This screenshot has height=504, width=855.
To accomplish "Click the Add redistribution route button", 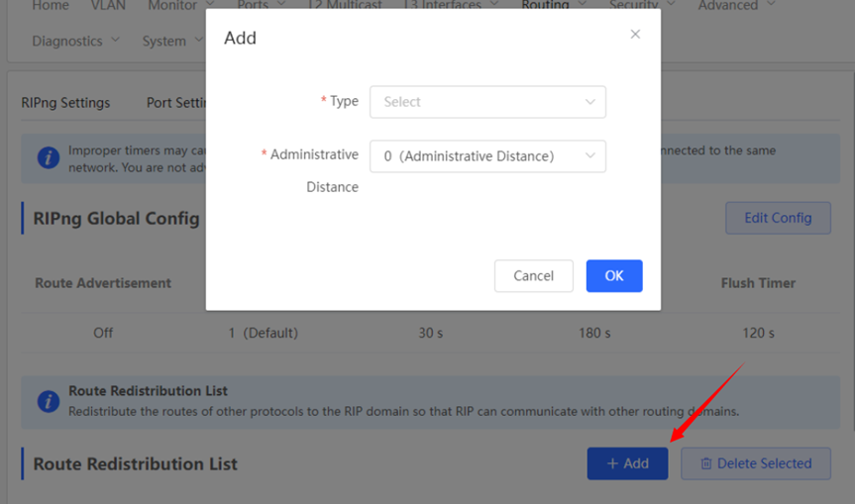I will click(x=627, y=463).
